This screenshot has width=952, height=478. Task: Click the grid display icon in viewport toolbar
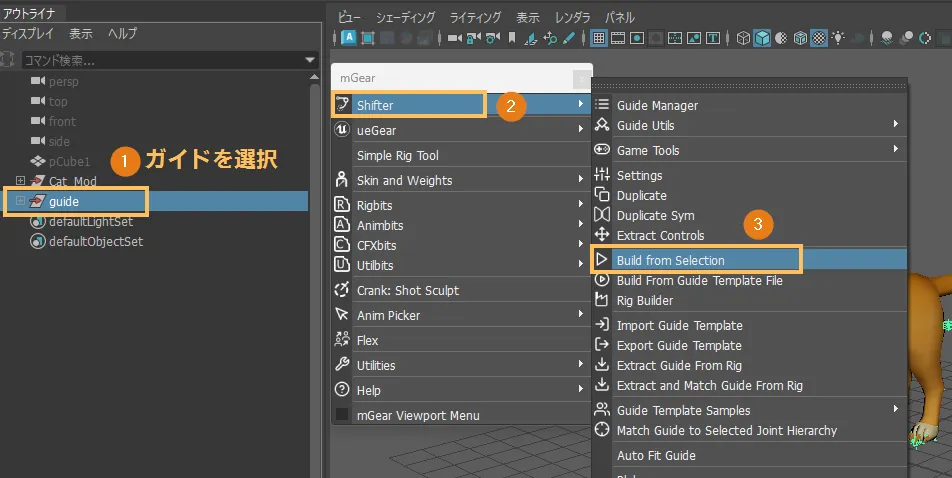pos(599,38)
